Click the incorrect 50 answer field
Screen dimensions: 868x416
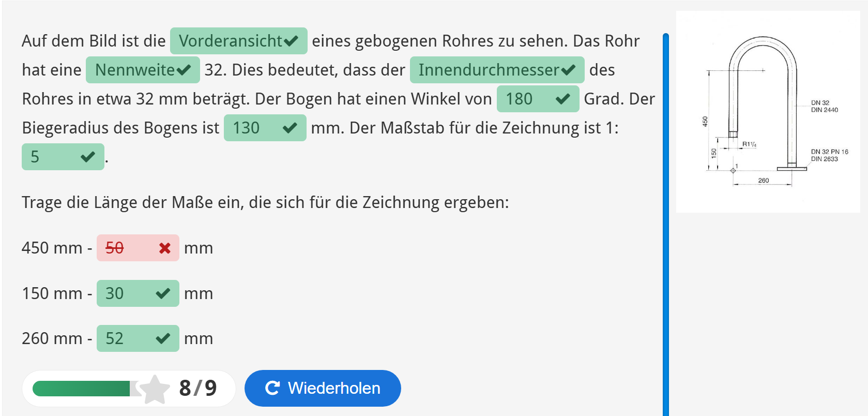127,248
